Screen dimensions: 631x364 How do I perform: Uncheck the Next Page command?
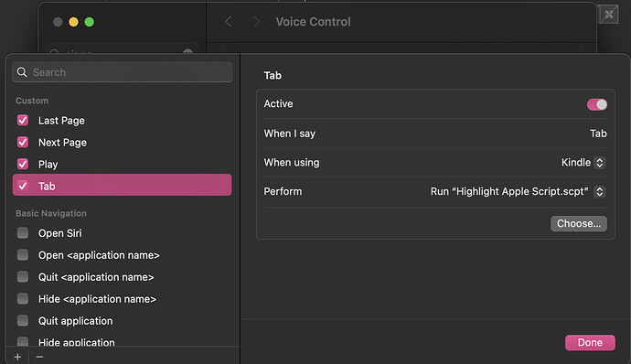click(x=23, y=142)
